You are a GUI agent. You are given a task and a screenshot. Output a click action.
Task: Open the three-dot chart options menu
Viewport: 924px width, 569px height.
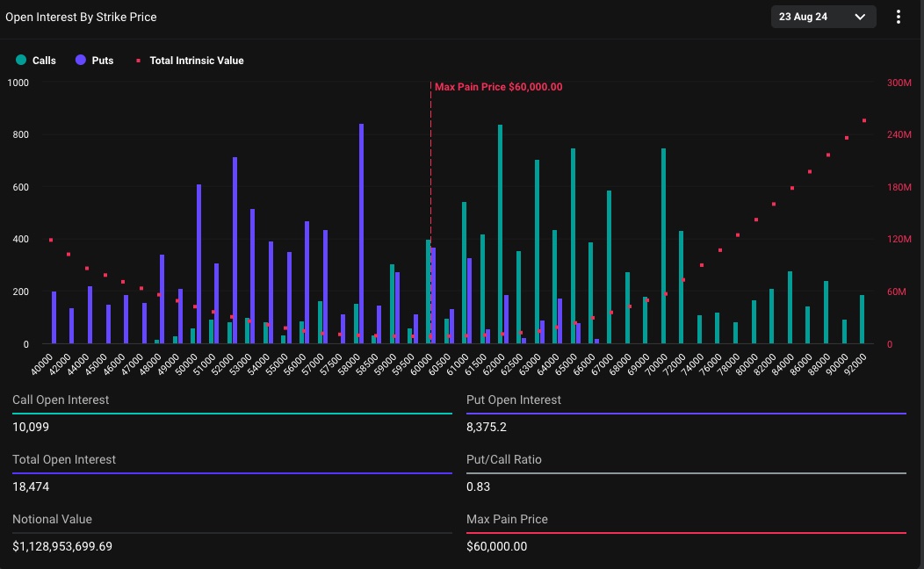click(x=898, y=17)
